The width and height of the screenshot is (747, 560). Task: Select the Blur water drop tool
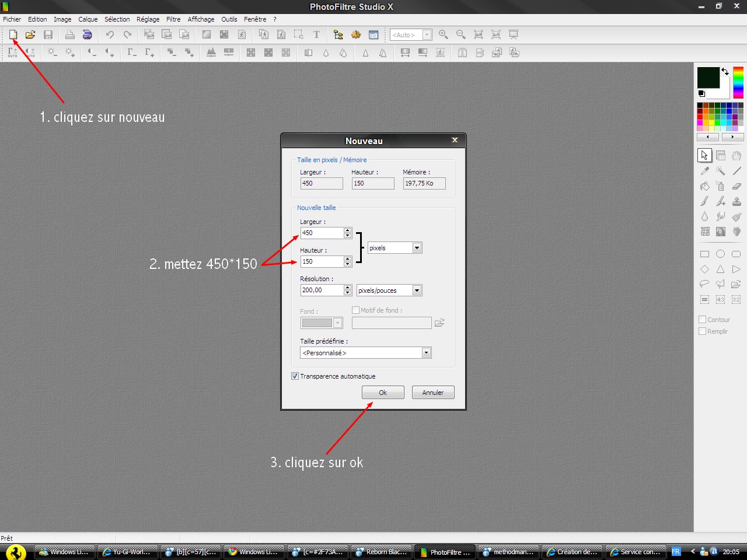tap(704, 216)
